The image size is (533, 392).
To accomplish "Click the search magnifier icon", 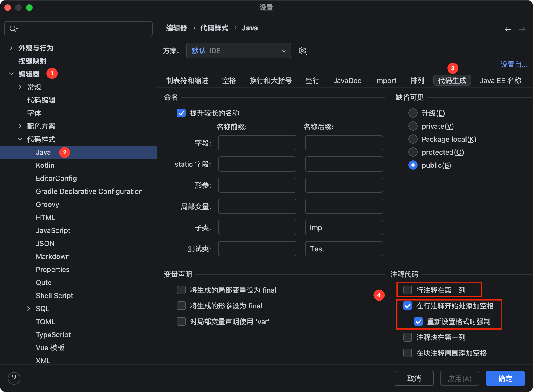I will 13,29.
